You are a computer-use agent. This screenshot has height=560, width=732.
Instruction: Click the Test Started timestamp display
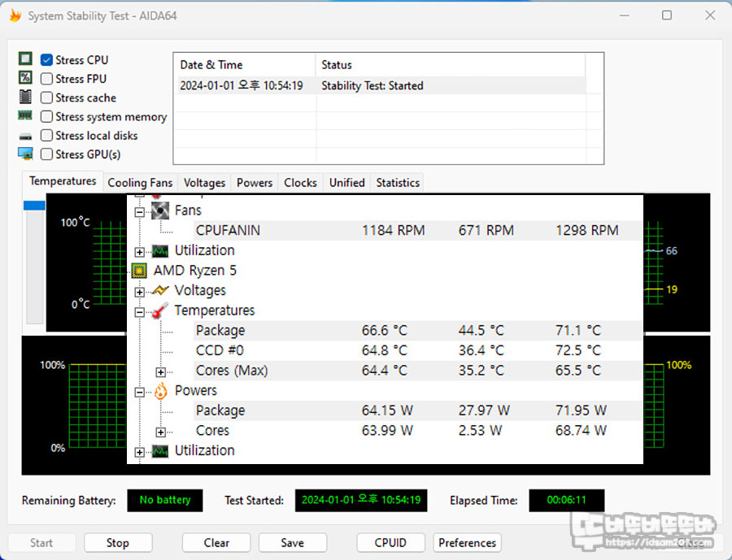click(x=361, y=501)
